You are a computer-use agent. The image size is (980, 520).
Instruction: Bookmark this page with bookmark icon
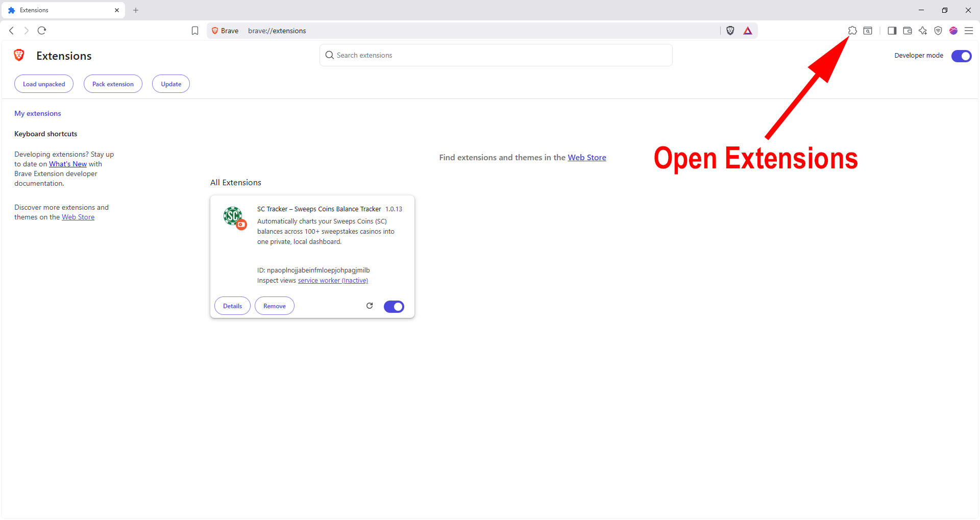point(195,31)
